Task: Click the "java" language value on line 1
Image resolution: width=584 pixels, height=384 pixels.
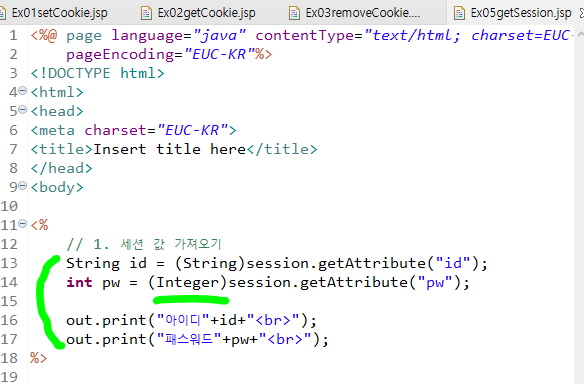Action: (219, 35)
